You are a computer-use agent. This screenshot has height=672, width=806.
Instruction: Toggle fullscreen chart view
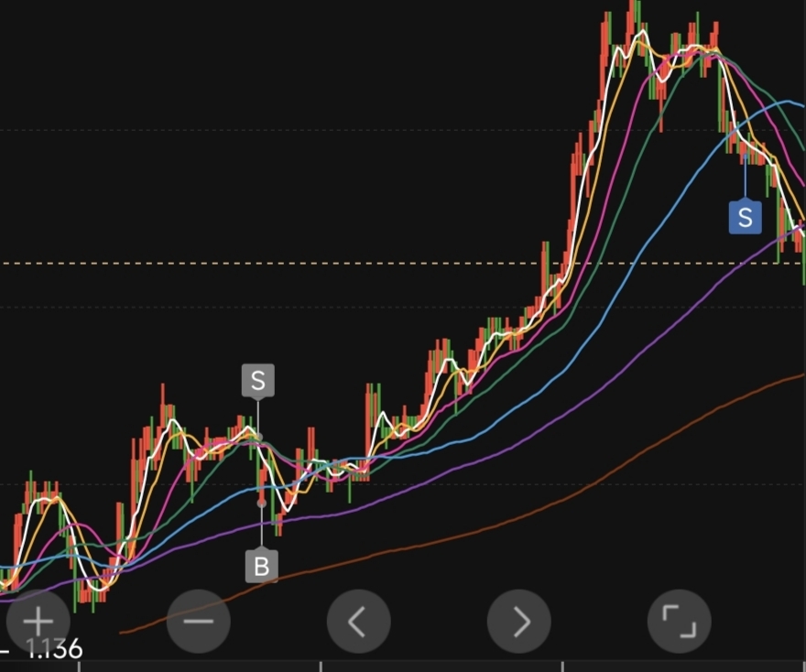click(x=680, y=622)
